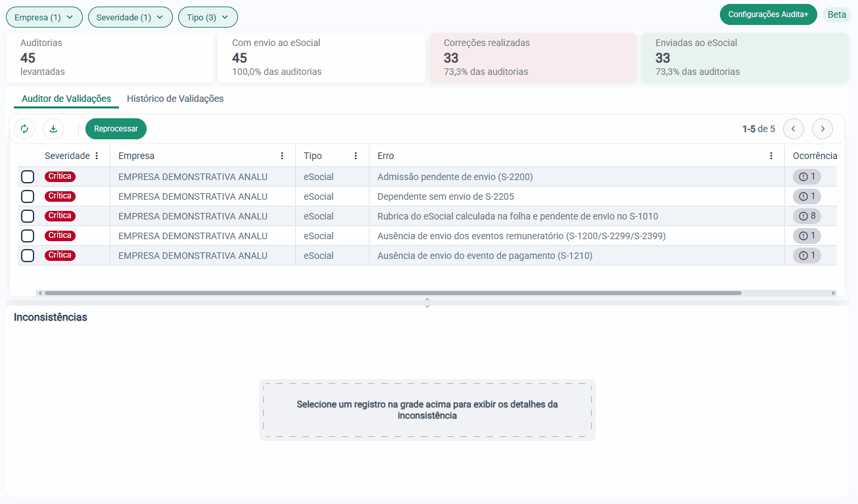
Task: Click left arrow of horizontal scrollbar
Action: tap(39, 293)
